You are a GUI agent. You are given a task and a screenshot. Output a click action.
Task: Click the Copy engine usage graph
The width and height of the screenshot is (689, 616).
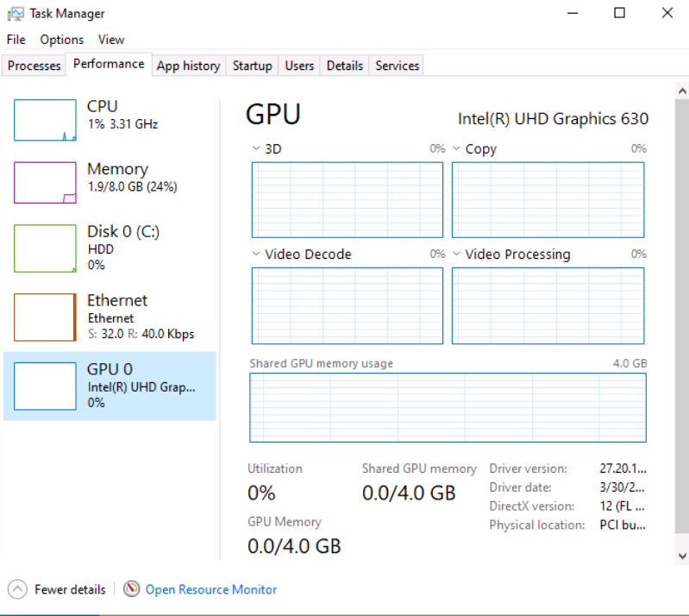click(x=548, y=200)
